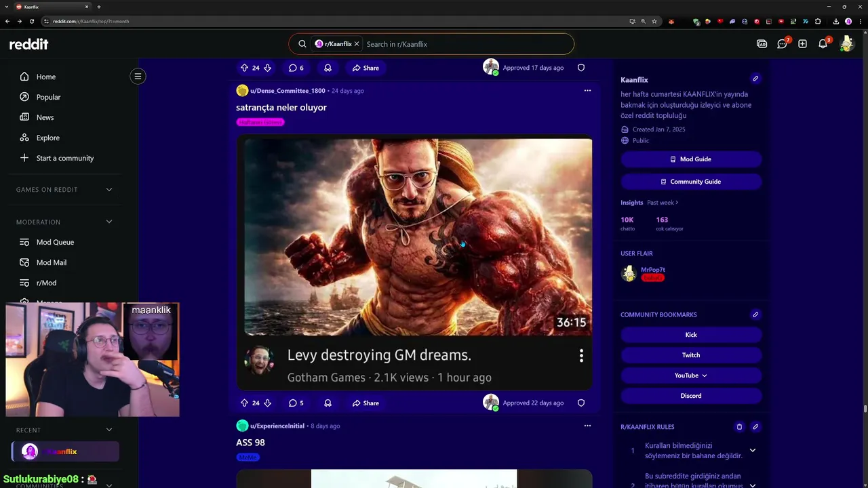Image resolution: width=868 pixels, height=488 pixels.
Task: Open Levy destroying GM dreams video thumbnail
Action: click(418, 237)
